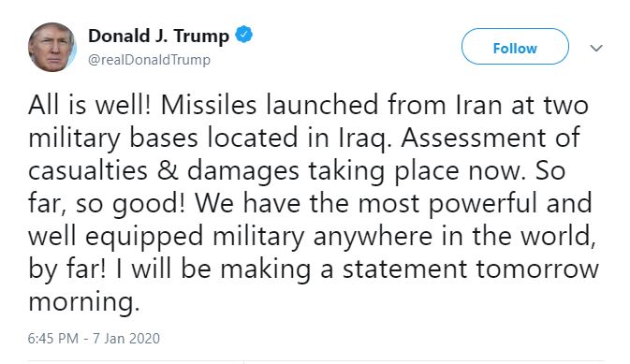Follow the Donald J. Trump account

(x=515, y=47)
